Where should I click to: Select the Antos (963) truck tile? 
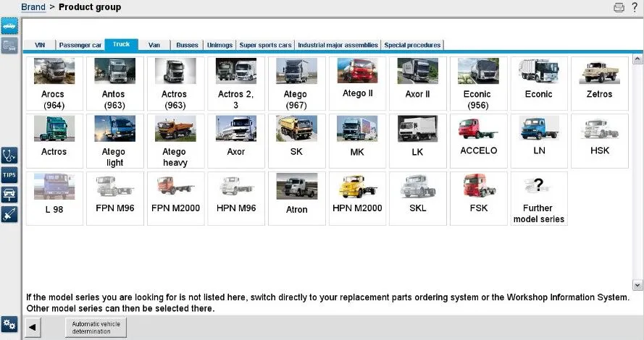114,84
